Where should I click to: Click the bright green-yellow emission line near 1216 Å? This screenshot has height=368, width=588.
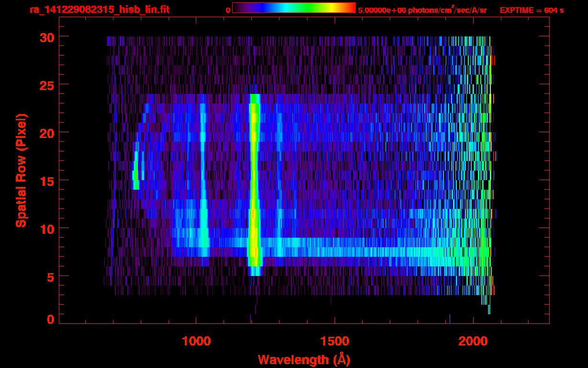tap(255, 184)
